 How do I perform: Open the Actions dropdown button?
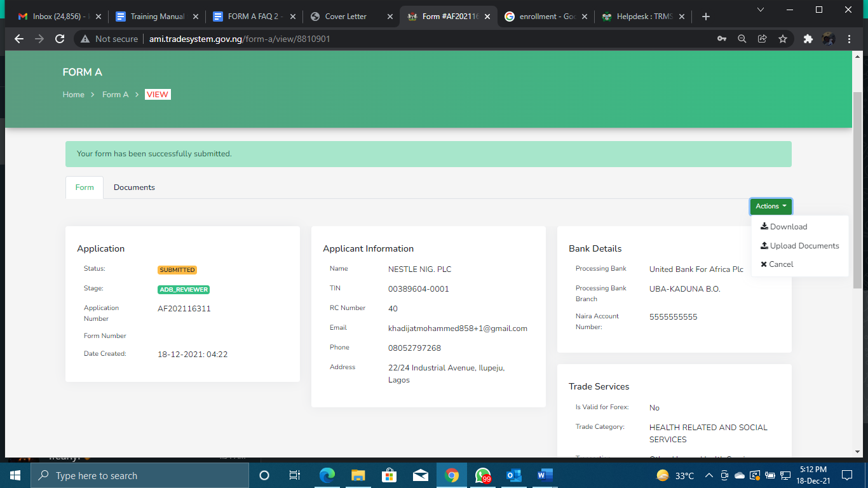pos(771,206)
